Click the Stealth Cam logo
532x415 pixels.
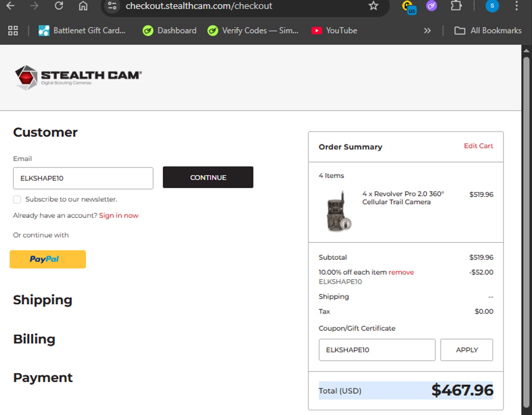(78, 77)
